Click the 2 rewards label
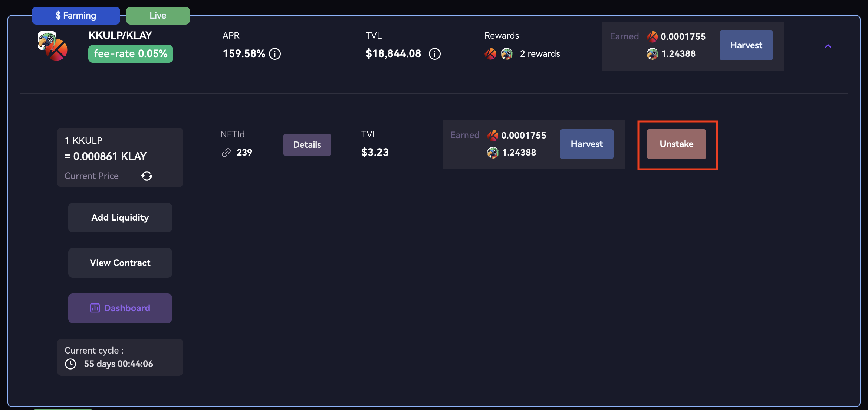Viewport: 868px width, 410px height. [540, 54]
